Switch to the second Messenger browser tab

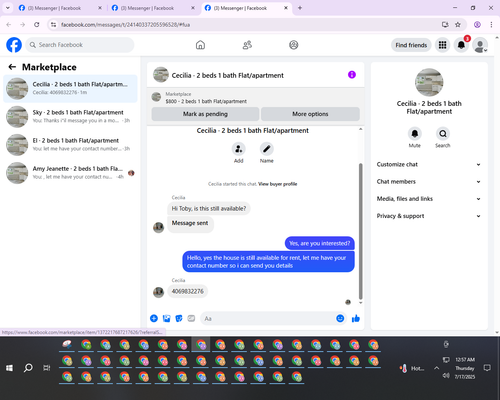pyautogui.click(x=153, y=8)
